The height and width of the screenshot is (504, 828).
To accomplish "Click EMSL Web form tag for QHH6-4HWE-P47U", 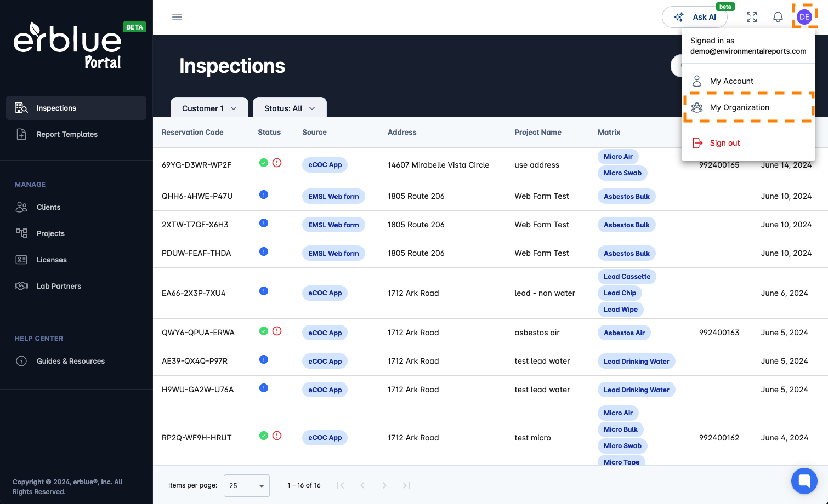I will [333, 197].
